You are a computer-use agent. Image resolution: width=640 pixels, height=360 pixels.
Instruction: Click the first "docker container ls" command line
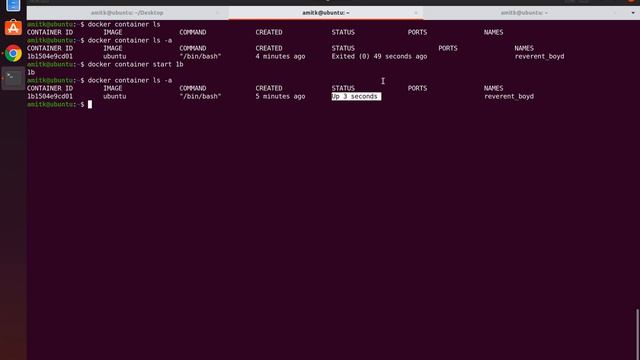(124, 24)
